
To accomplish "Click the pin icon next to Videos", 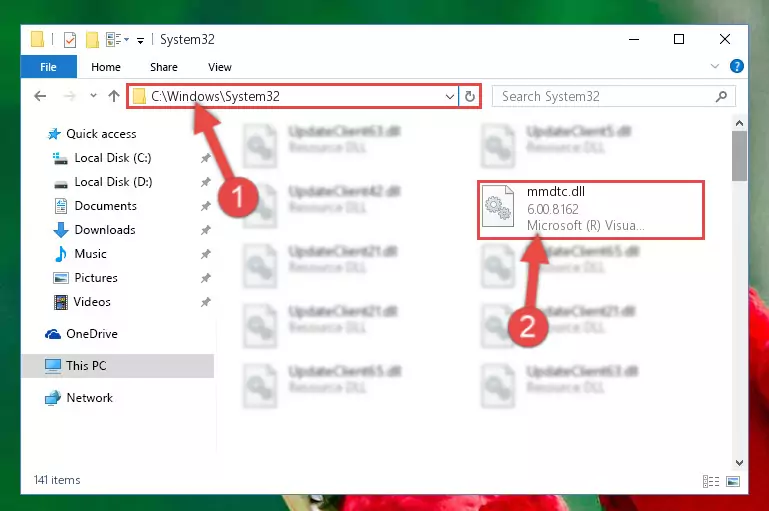I will tap(205, 302).
